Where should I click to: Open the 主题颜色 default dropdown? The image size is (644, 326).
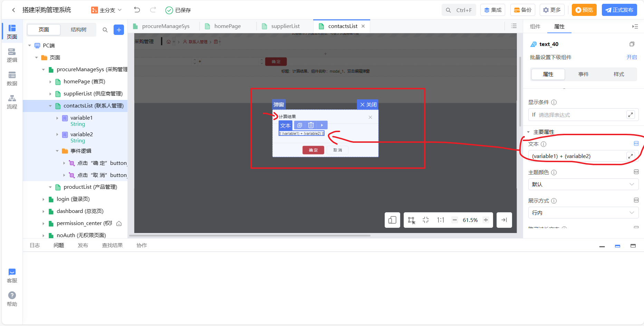coord(583,184)
